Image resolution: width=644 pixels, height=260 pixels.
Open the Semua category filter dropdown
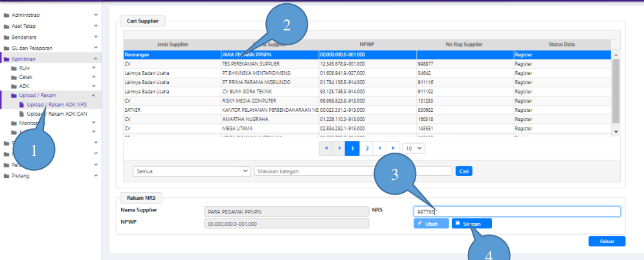[191, 171]
